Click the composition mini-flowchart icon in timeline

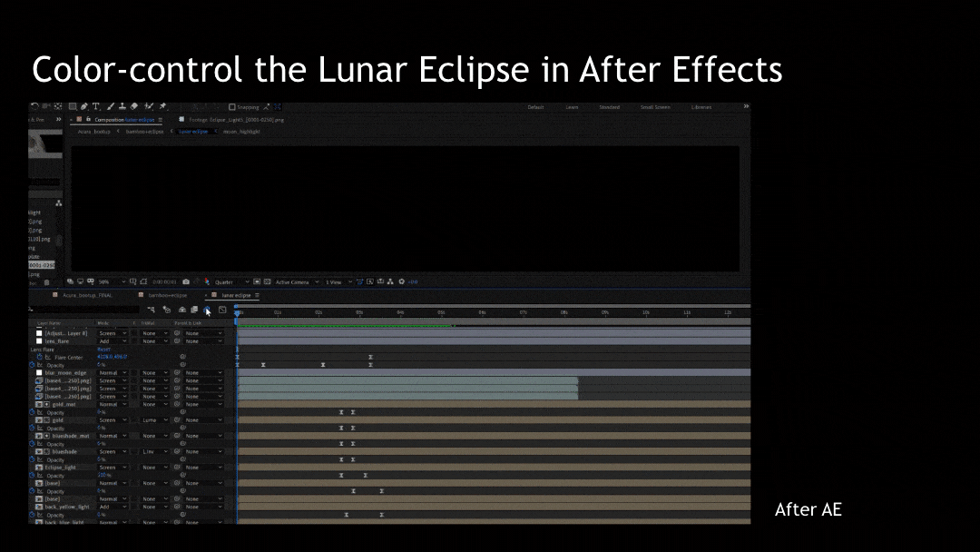[151, 310]
